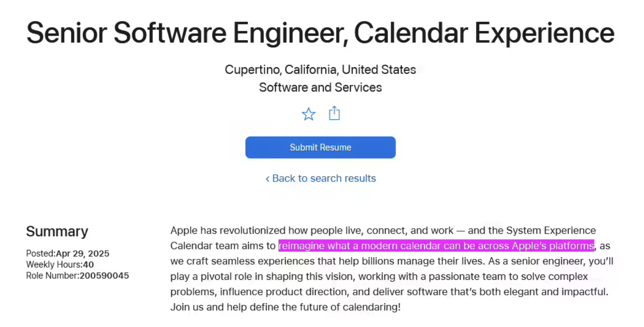Click the magenta highlighted sentence fragment
644x327 pixels.
click(x=436, y=246)
